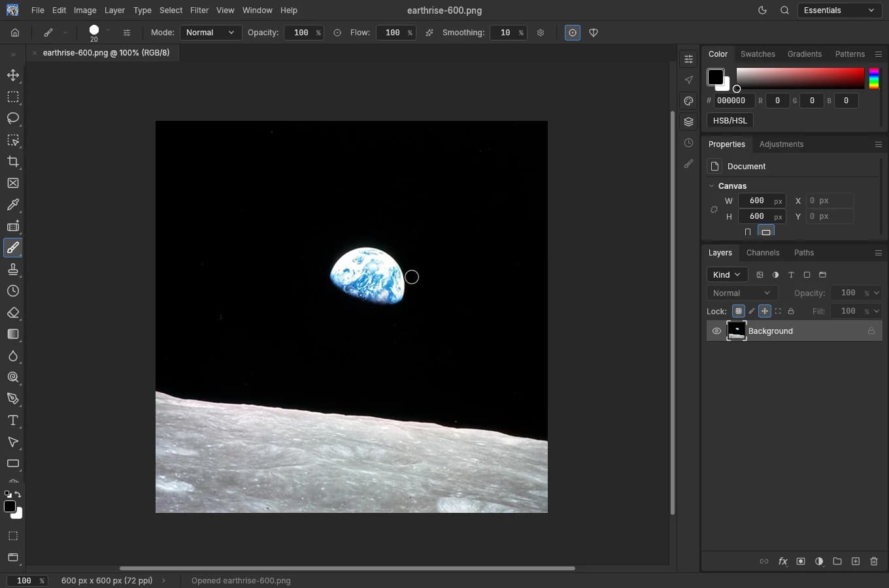The image size is (889, 588).
Task: Click the Home icon in options bar
Action: pos(15,33)
